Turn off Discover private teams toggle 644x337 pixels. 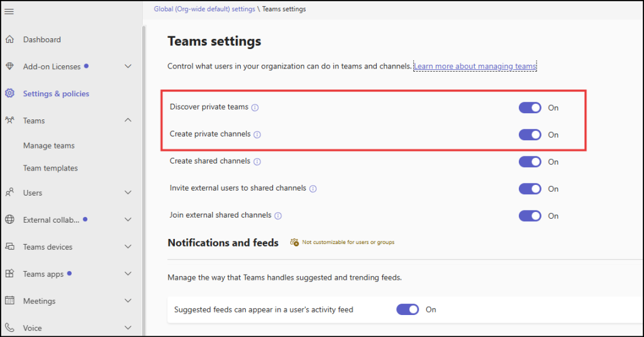530,108
